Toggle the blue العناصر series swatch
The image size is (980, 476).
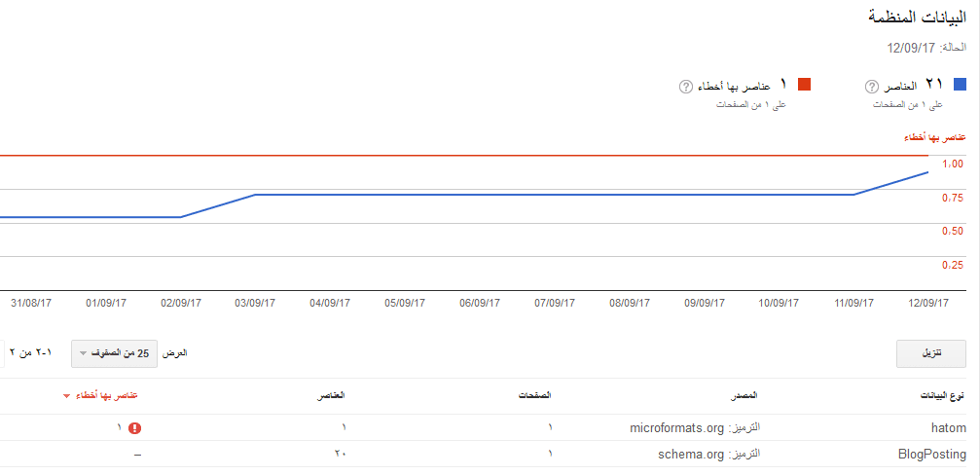961,86
